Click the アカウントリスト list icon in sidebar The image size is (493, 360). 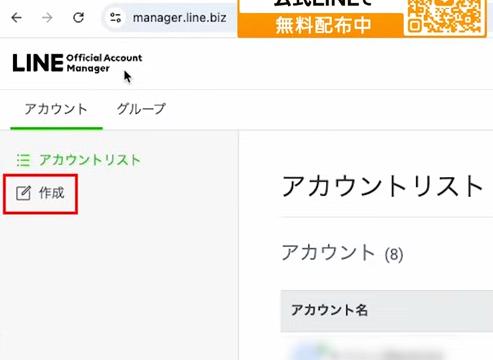(x=23, y=160)
